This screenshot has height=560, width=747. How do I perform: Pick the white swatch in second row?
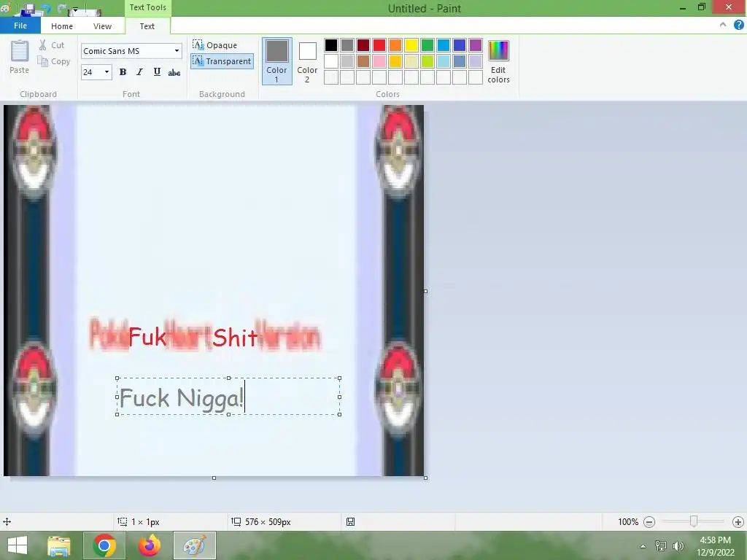click(x=331, y=61)
